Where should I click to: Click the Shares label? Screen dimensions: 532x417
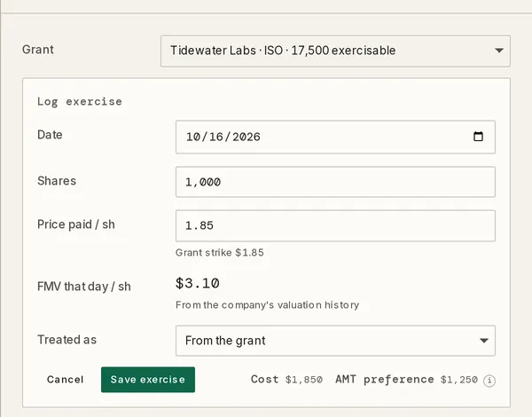click(x=57, y=181)
